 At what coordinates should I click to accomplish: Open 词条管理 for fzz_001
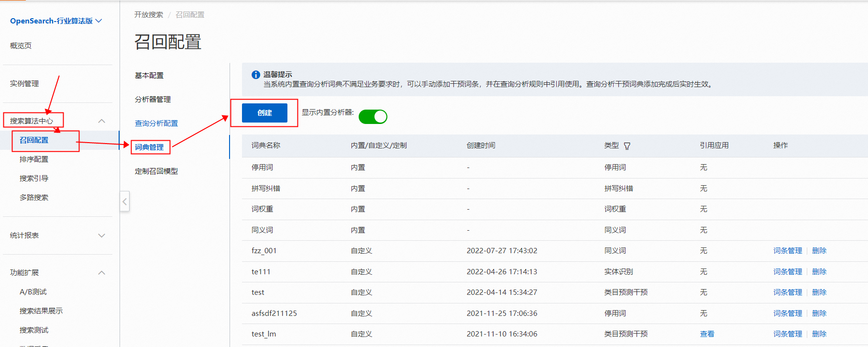pos(788,251)
